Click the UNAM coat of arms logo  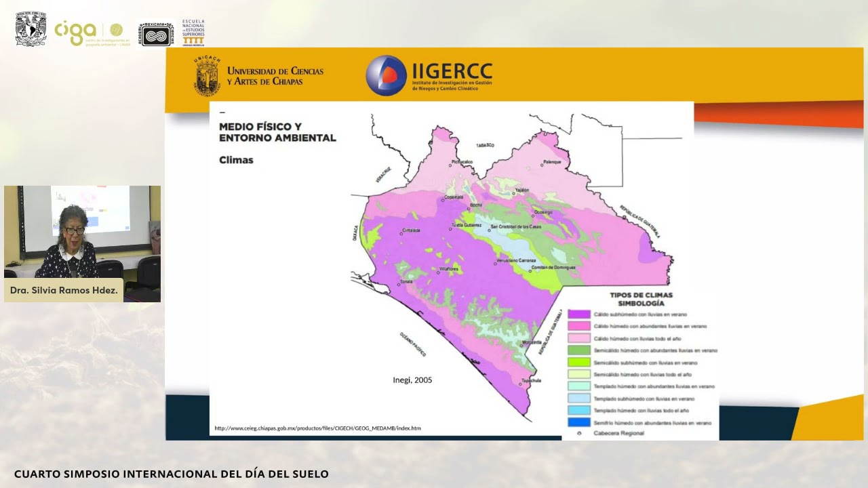[31, 28]
